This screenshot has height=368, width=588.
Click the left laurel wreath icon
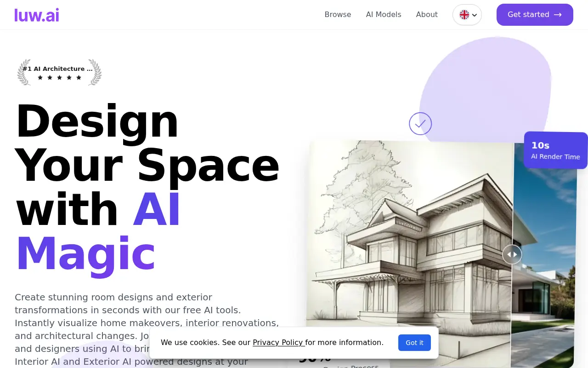click(24, 72)
